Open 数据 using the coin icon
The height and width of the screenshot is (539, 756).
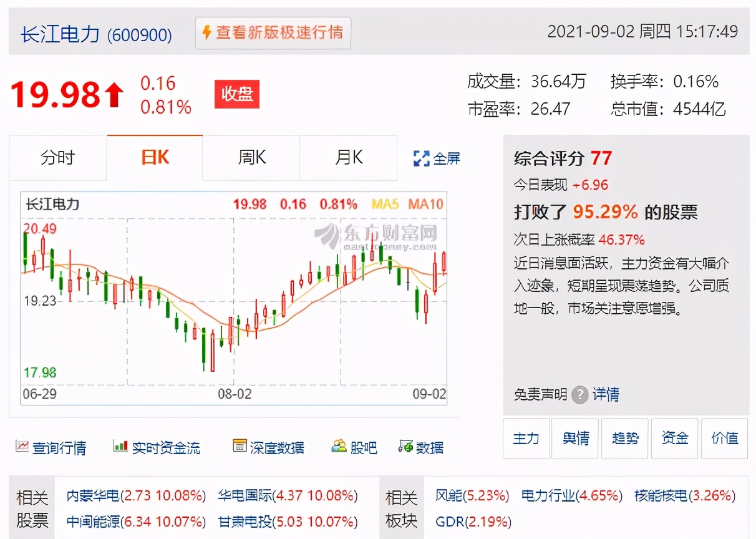pos(406,447)
